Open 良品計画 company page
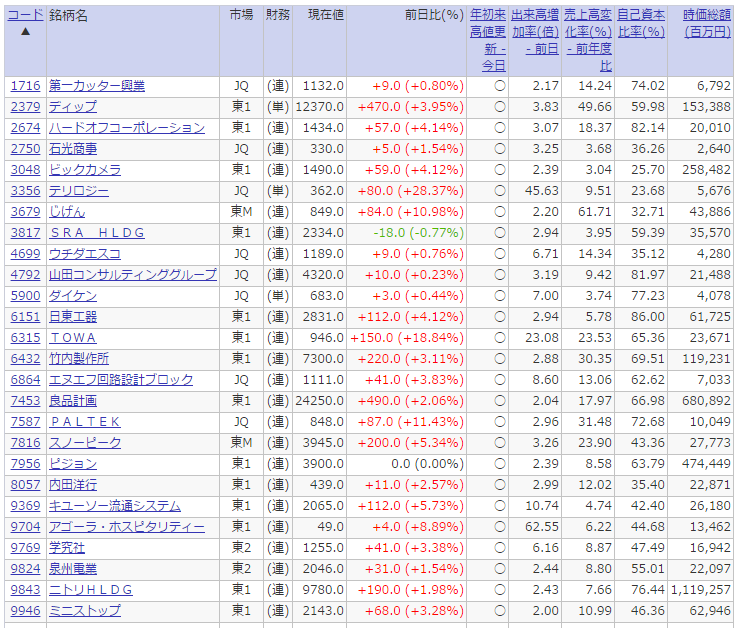737x628 pixels. click(x=73, y=400)
